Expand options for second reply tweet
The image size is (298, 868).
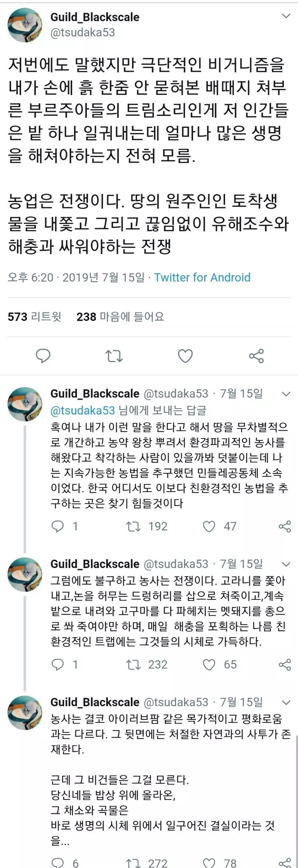[286, 564]
